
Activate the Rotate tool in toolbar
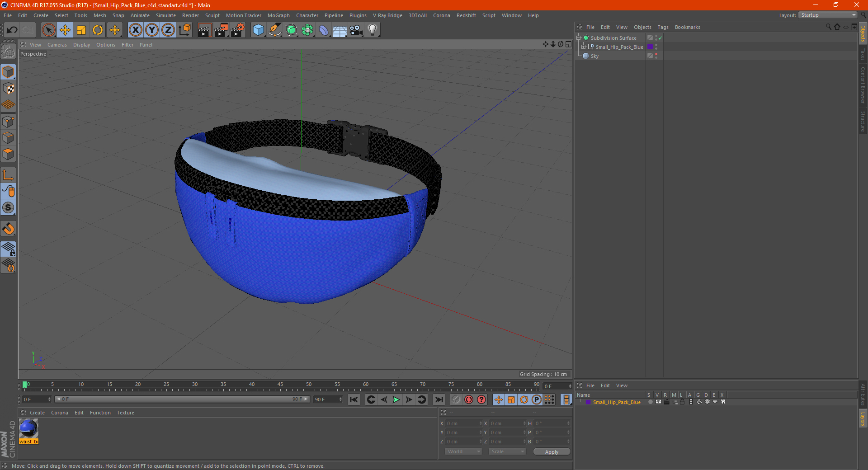coord(98,30)
